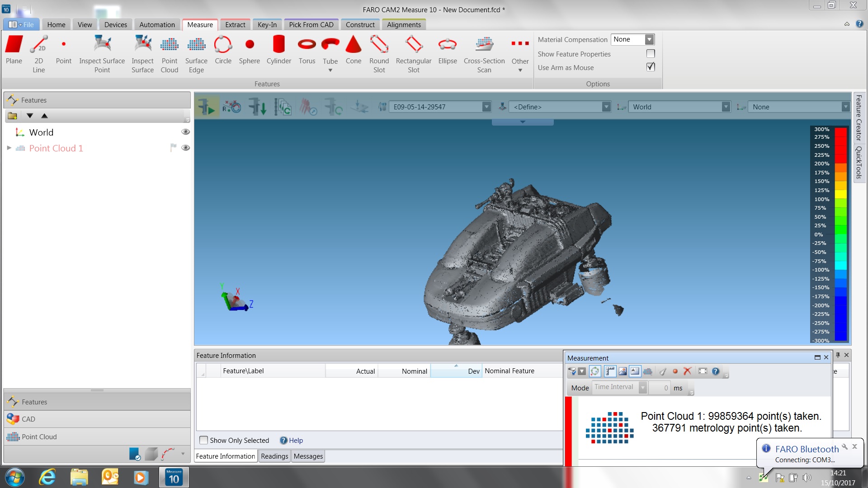
Task: Switch to Devices ribbon tab
Action: [x=116, y=24]
